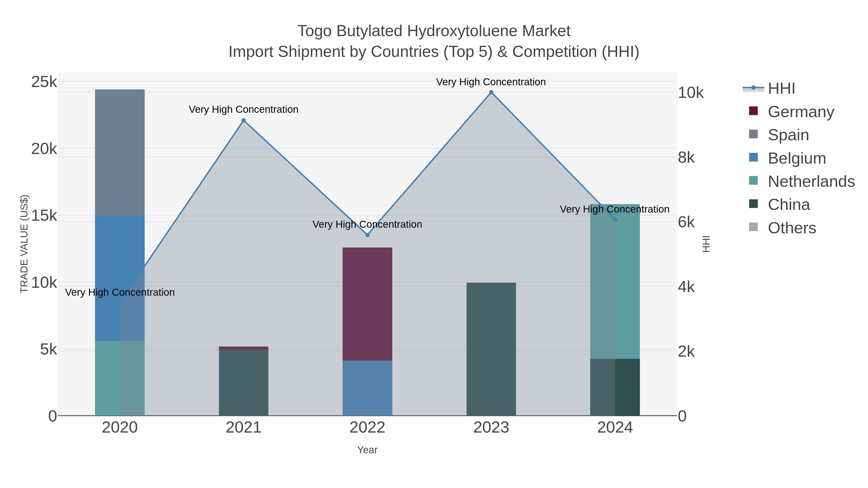
Task: Select the Germany bar segment in 2022
Action: point(367,304)
